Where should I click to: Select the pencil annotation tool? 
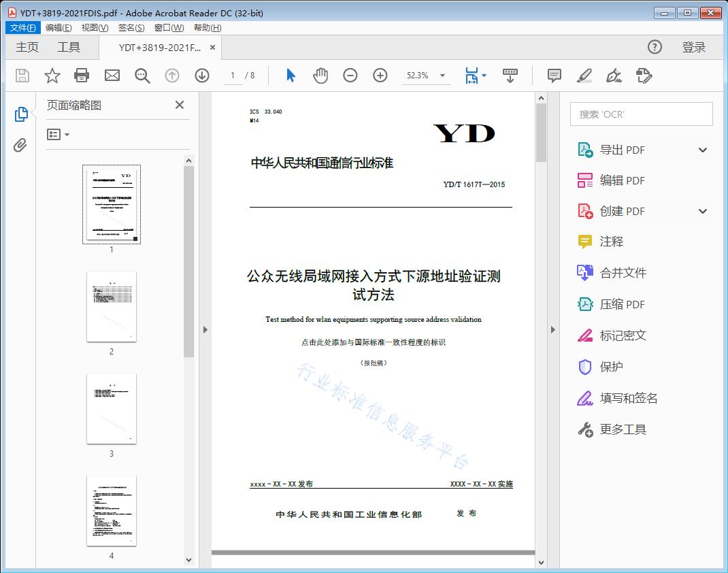584,76
